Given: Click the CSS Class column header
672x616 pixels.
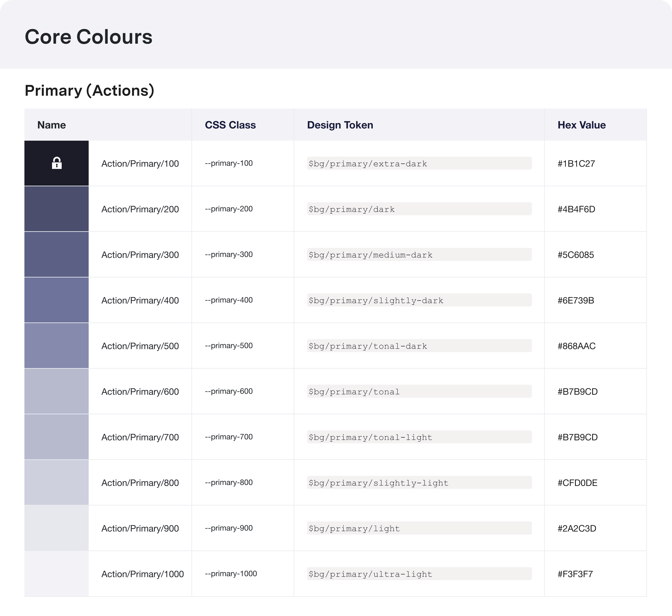Looking at the screenshot, I should 230,125.
